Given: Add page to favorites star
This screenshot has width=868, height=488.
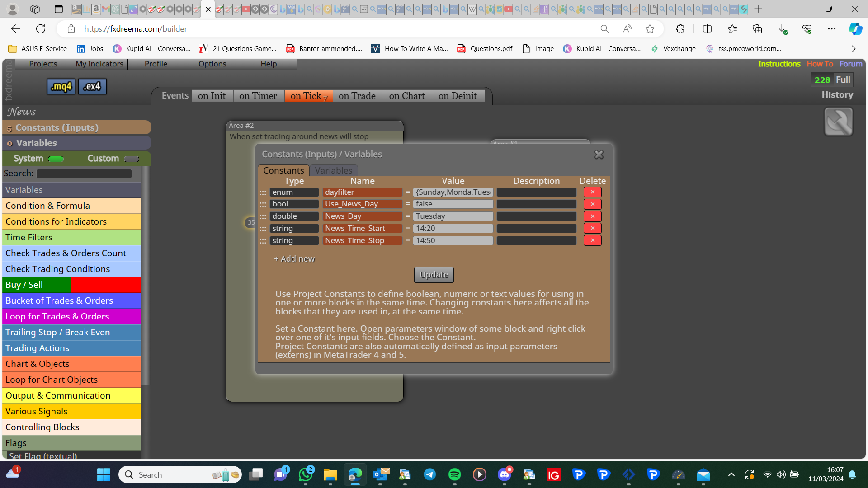Looking at the screenshot, I should click(650, 29).
